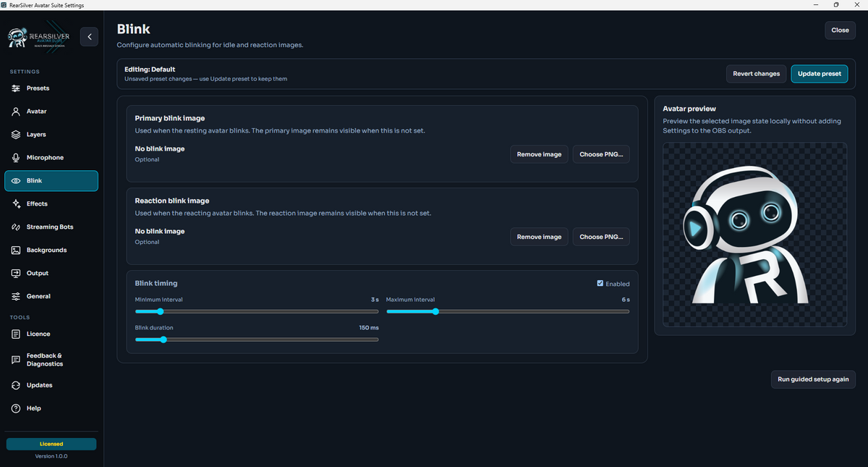868x467 pixels.
Task: Click the General sliders icon
Action: click(x=16, y=297)
